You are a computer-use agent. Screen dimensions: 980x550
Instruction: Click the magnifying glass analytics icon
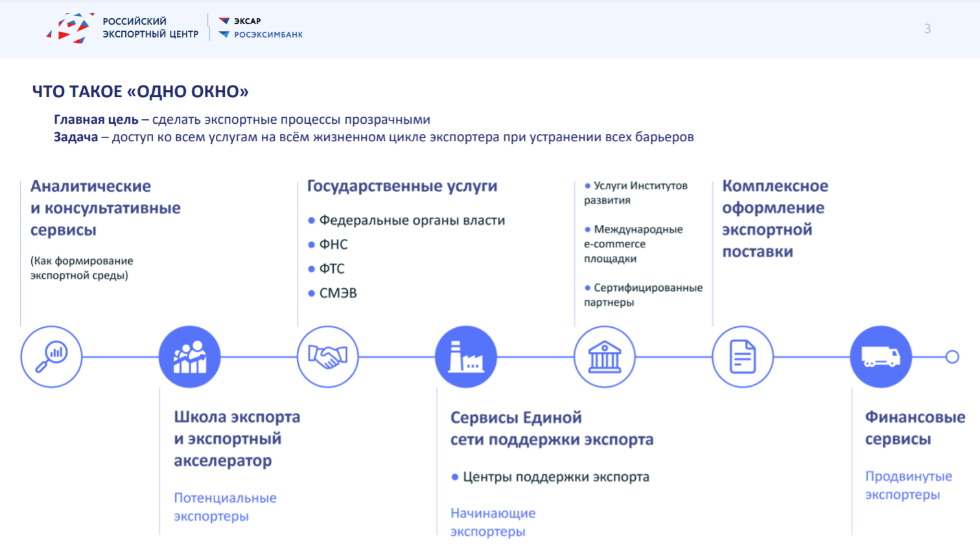(x=51, y=356)
